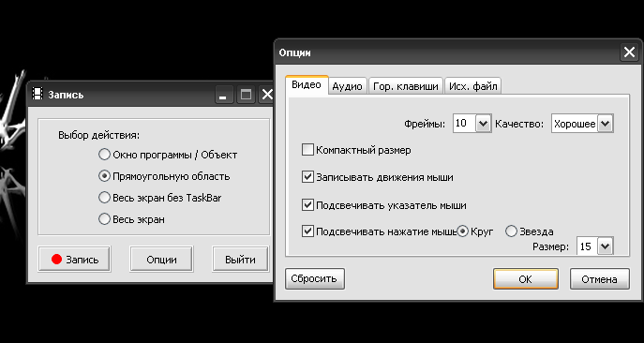
Task: Maximize the Запись window
Action: pyautogui.click(x=246, y=95)
